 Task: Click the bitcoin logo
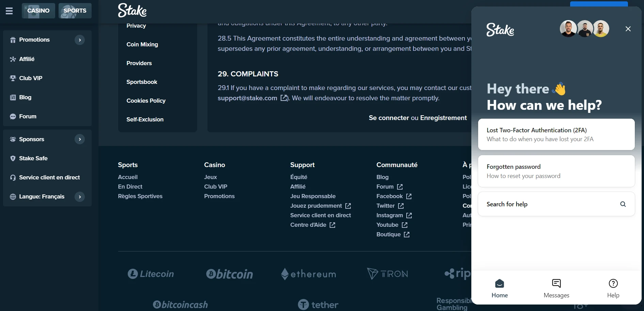[230, 274]
